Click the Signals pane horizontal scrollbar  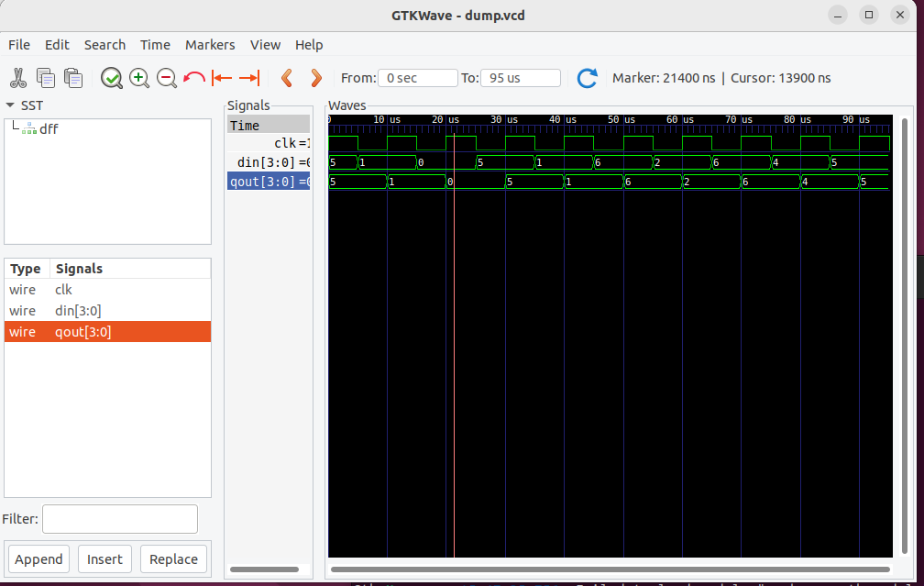point(264,569)
